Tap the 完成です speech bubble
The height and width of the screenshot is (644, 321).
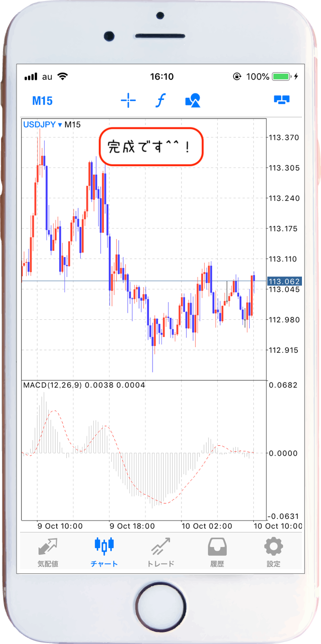pos(151,147)
